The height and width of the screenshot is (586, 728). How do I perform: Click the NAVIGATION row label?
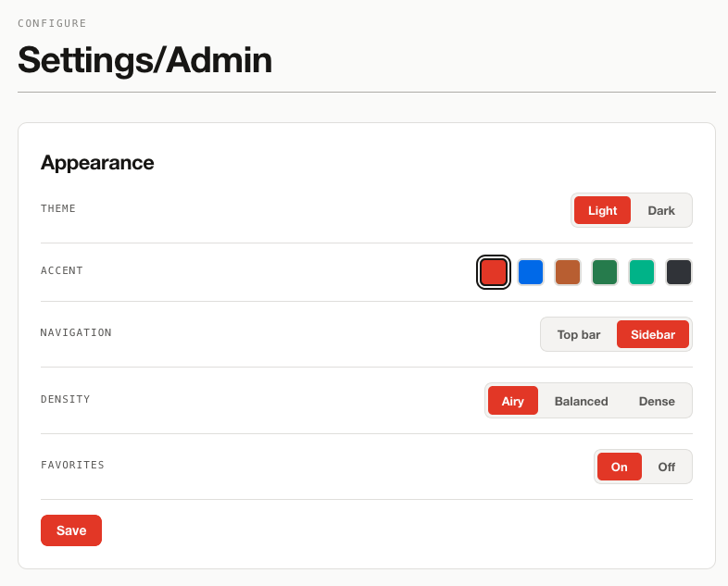point(76,332)
